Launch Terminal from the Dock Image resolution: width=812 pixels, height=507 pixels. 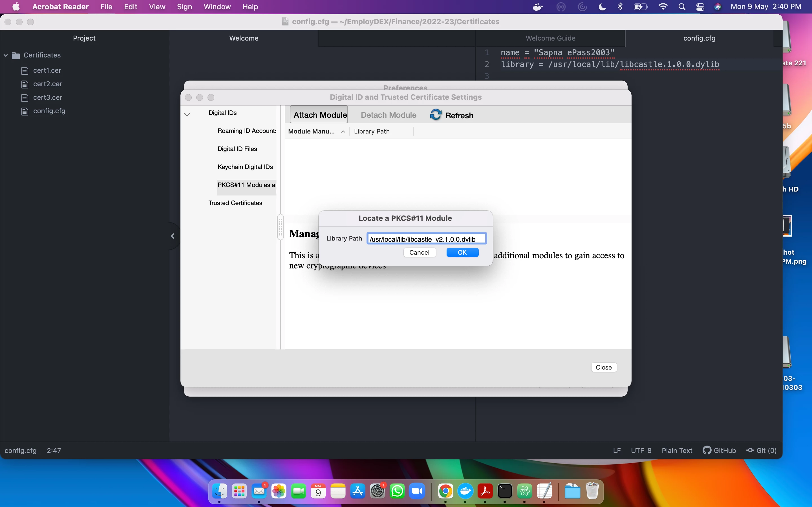[505, 492]
